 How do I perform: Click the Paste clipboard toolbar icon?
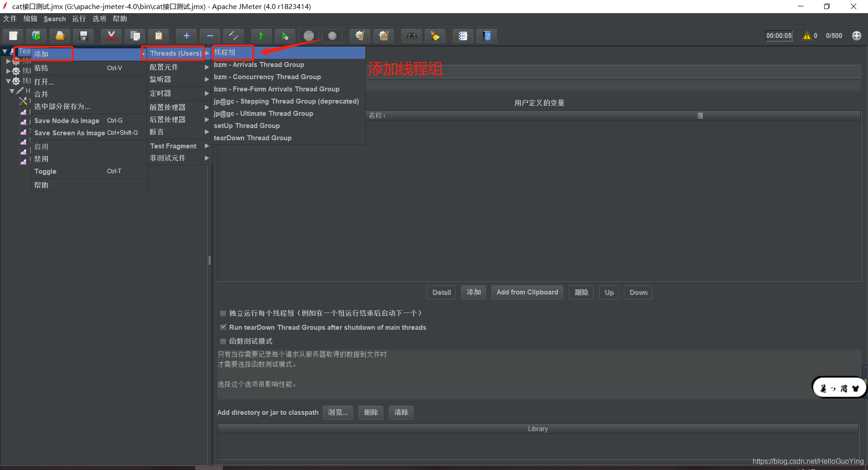pos(158,36)
